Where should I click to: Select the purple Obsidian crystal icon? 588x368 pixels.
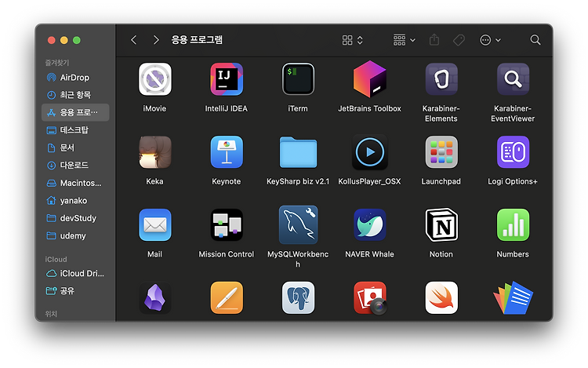pyautogui.click(x=155, y=298)
